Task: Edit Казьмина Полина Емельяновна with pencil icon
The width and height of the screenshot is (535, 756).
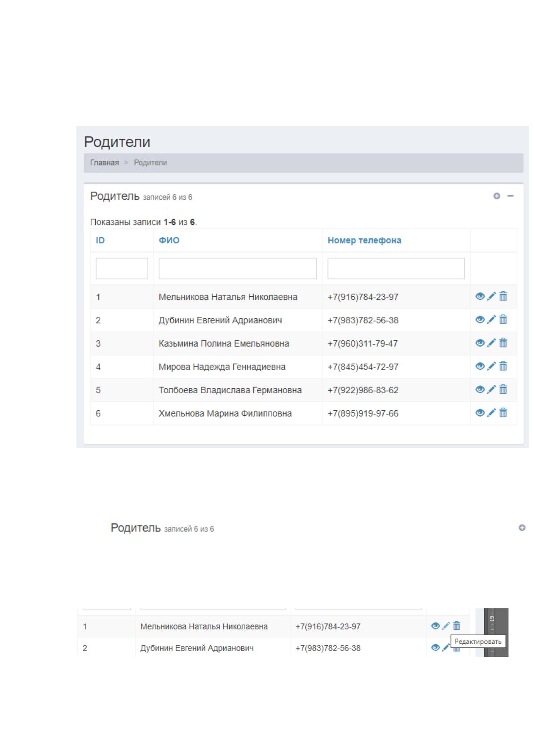Action: 491,343
